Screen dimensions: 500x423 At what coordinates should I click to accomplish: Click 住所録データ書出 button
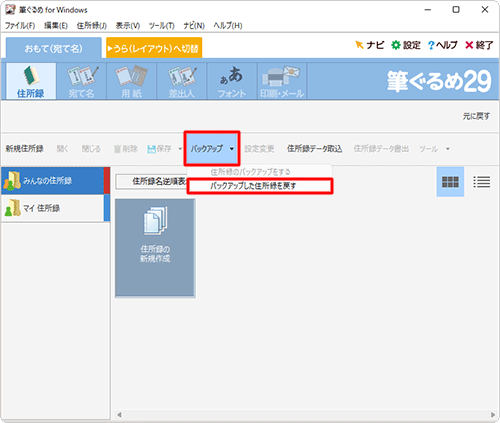(x=381, y=149)
